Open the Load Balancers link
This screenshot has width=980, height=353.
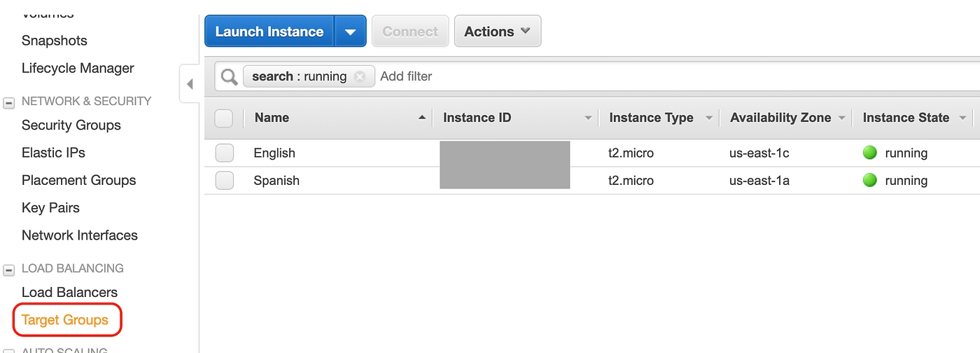click(69, 292)
